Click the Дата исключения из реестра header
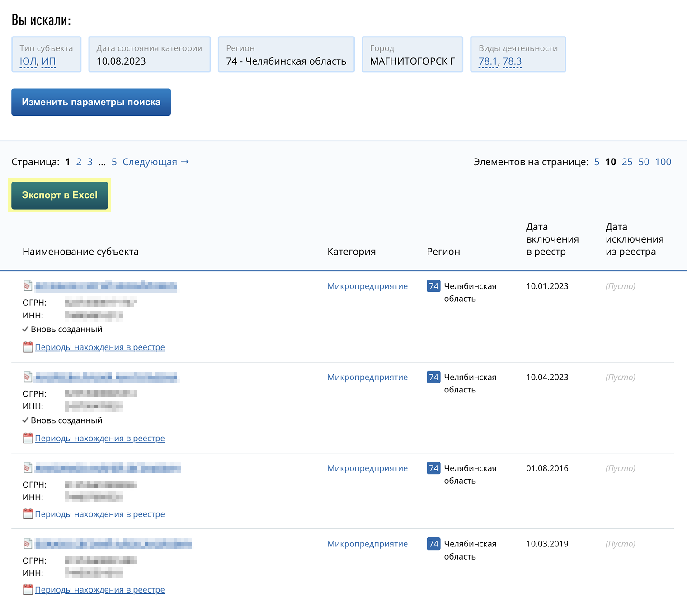 [635, 239]
